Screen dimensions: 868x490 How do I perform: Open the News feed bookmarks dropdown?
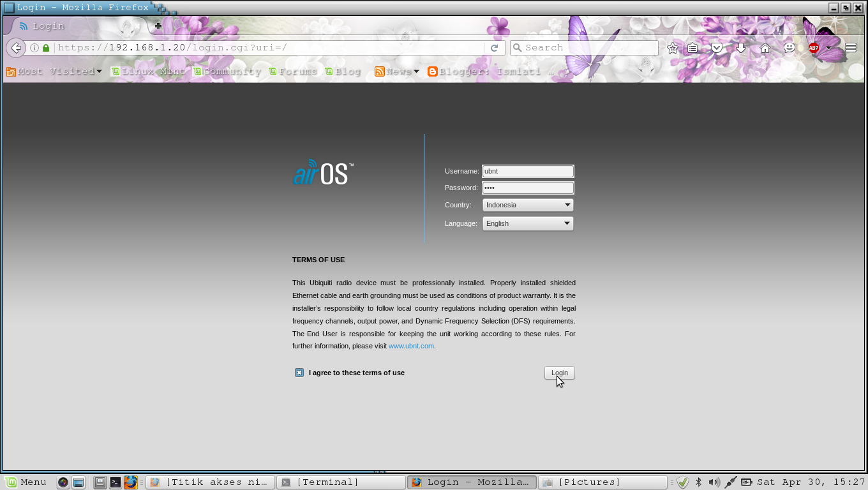click(397, 71)
